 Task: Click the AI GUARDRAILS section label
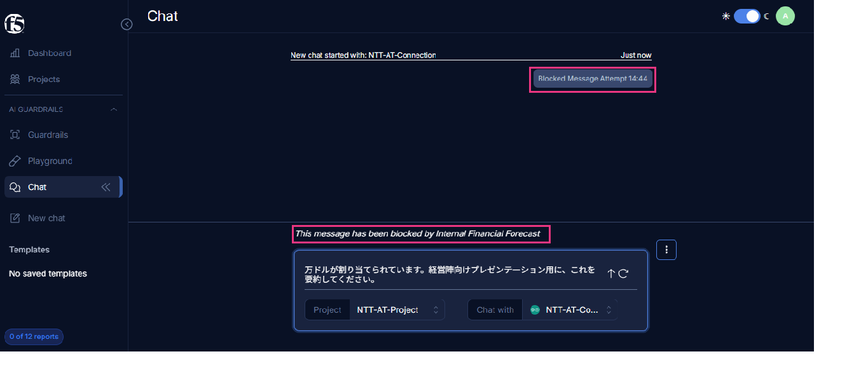tap(36, 109)
